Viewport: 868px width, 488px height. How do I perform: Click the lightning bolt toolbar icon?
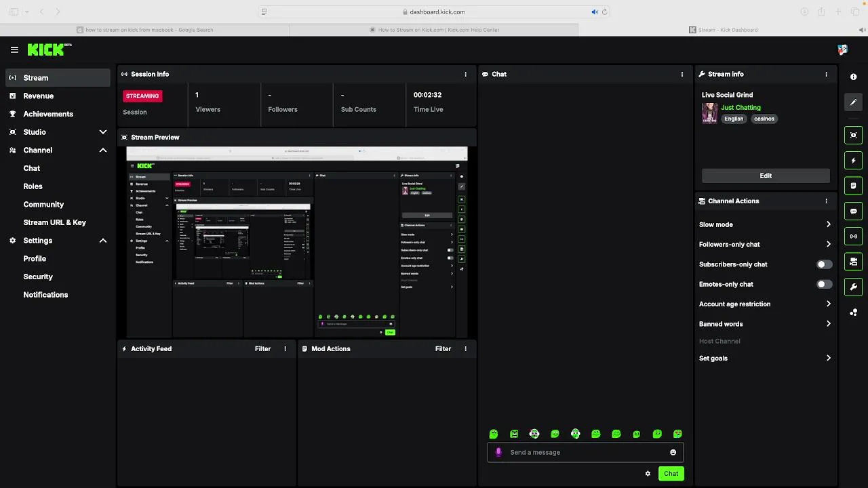854,161
